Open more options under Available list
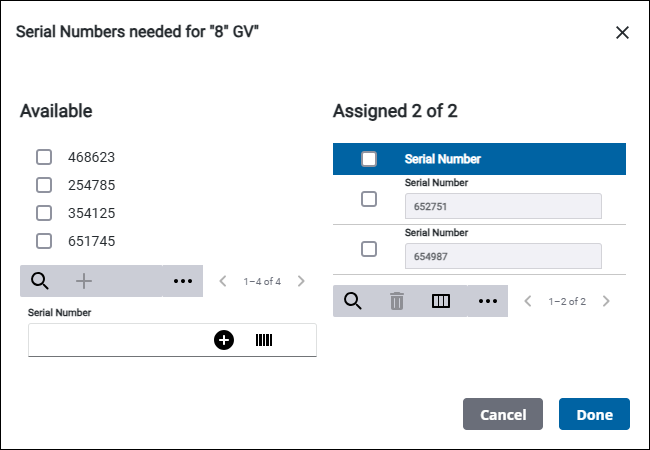This screenshot has height=450, width=650. (x=182, y=282)
